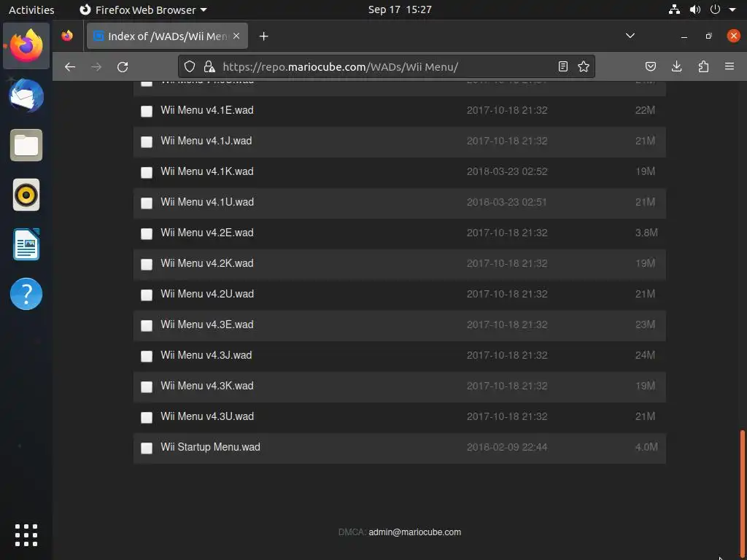Screen dimensions: 747x560
Task: Download Wii Menu v4.3J.wad
Action: point(206,355)
